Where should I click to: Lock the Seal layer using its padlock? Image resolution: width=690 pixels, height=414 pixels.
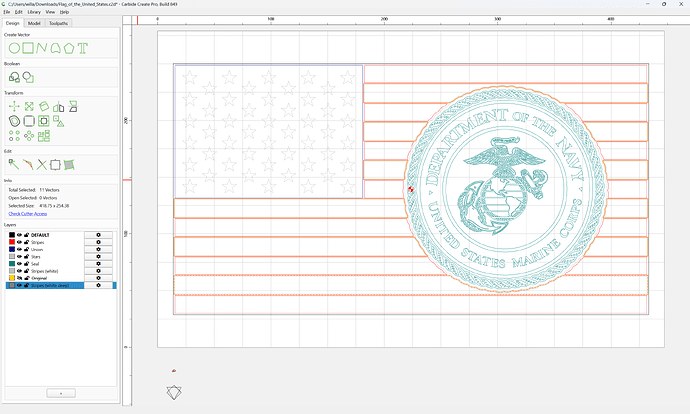(26, 264)
